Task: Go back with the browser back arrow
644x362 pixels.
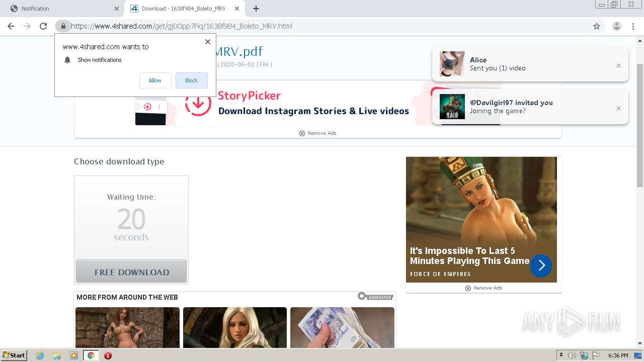Action: click(11, 26)
